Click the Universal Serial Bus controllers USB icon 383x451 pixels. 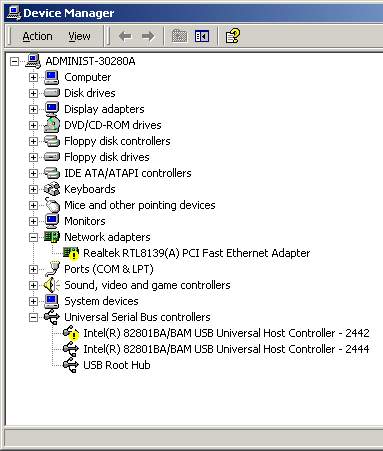[x=52, y=317]
